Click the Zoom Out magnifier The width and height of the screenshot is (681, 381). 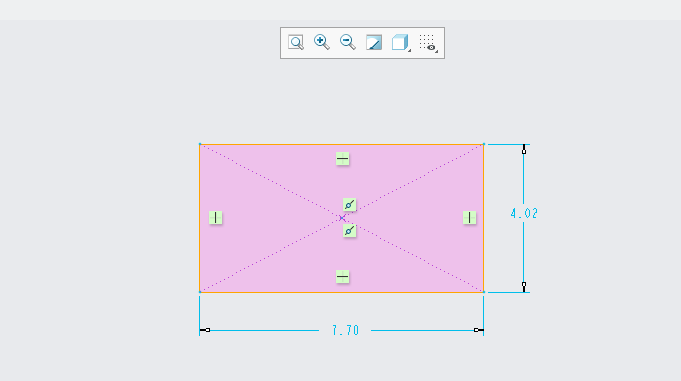[x=348, y=42]
